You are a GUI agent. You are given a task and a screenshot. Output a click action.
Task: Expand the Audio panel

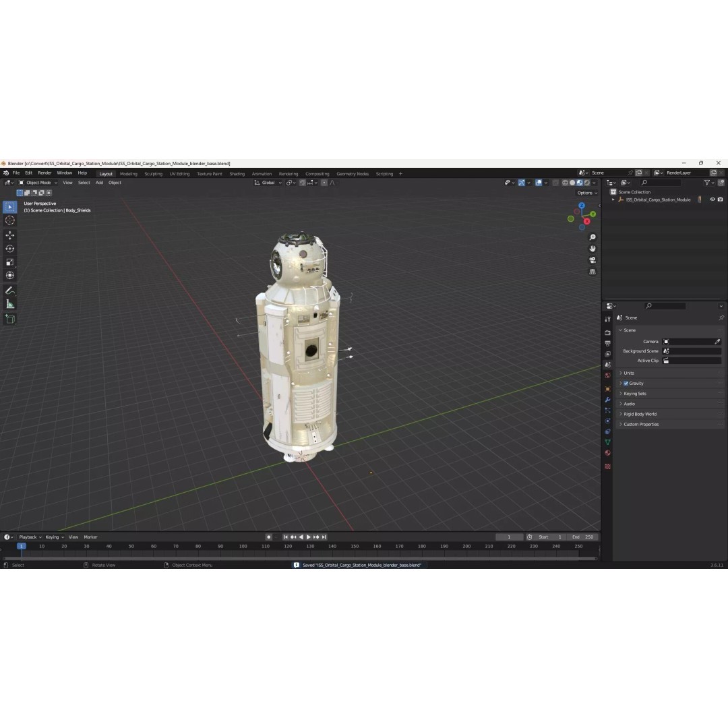point(671,404)
